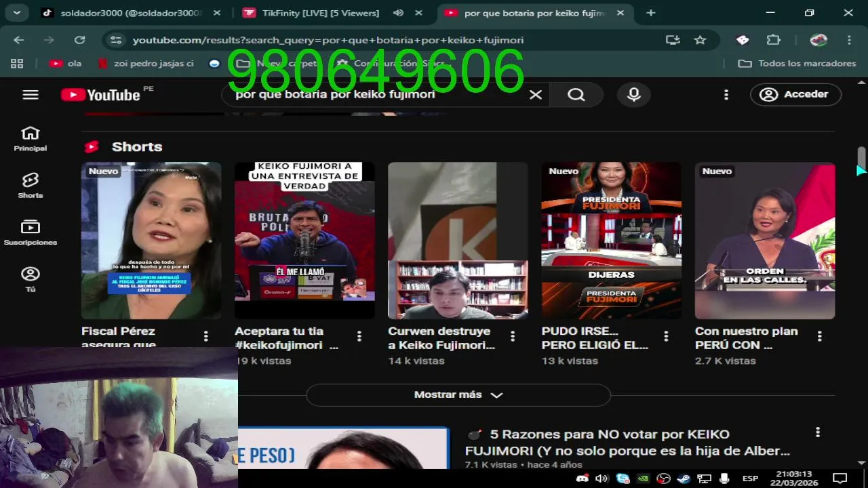Run search with the magnifier button
Viewport: 868px width, 488px height.
576,95
